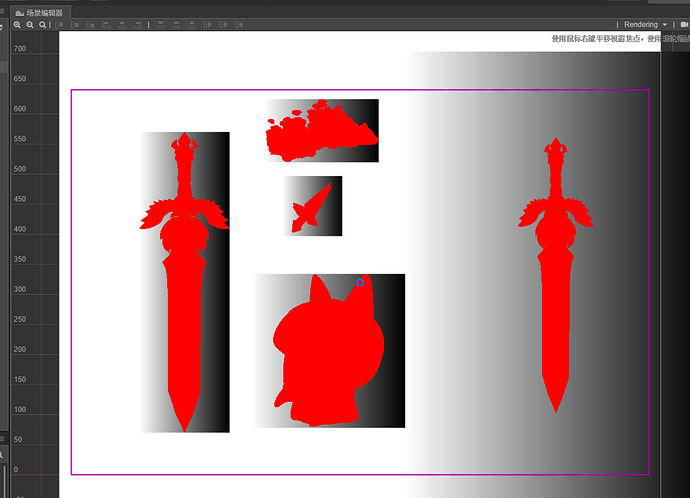This screenshot has height=498, width=690.
Task: Align selected nodes to top edge
Action: point(59,25)
